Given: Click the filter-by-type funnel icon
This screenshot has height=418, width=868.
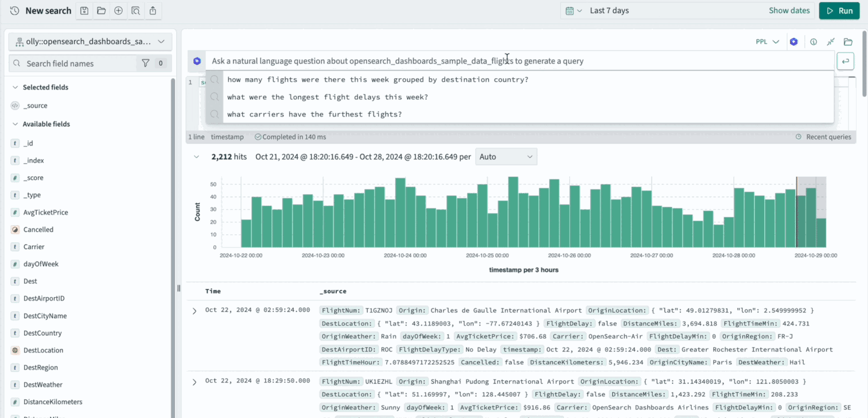Looking at the screenshot, I should tap(146, 63).
